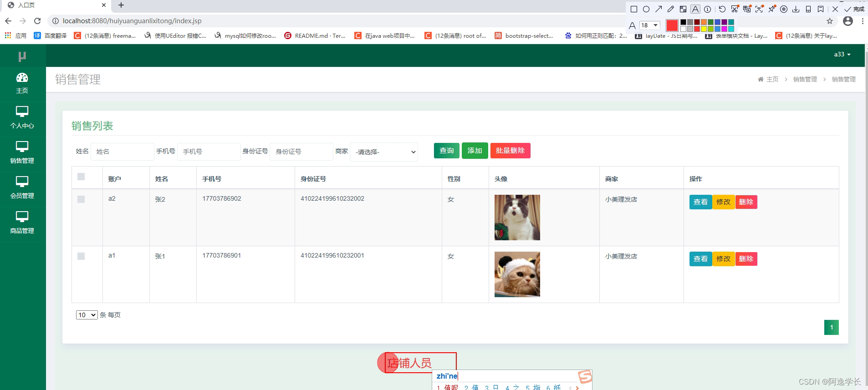Image resolution: width=868 pixels, height=390 pixels.
Task: Focus the 姓名 search field
Action: click(122, 152)
